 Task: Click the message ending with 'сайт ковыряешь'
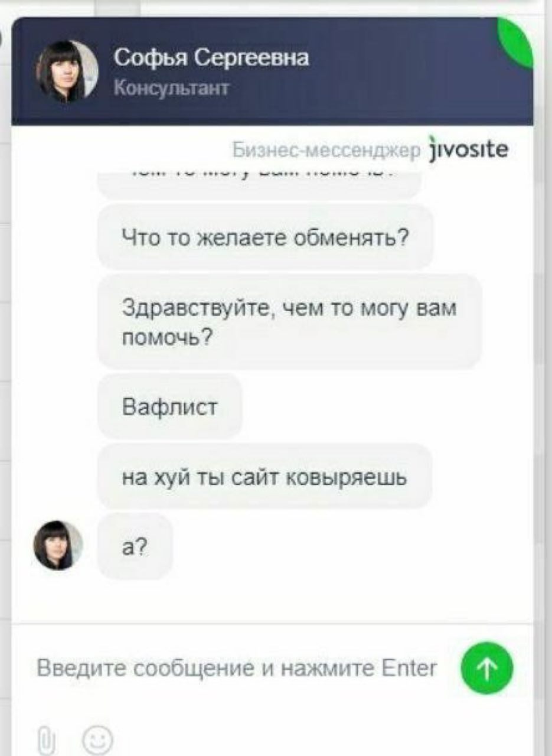click(x=264, y=476)
